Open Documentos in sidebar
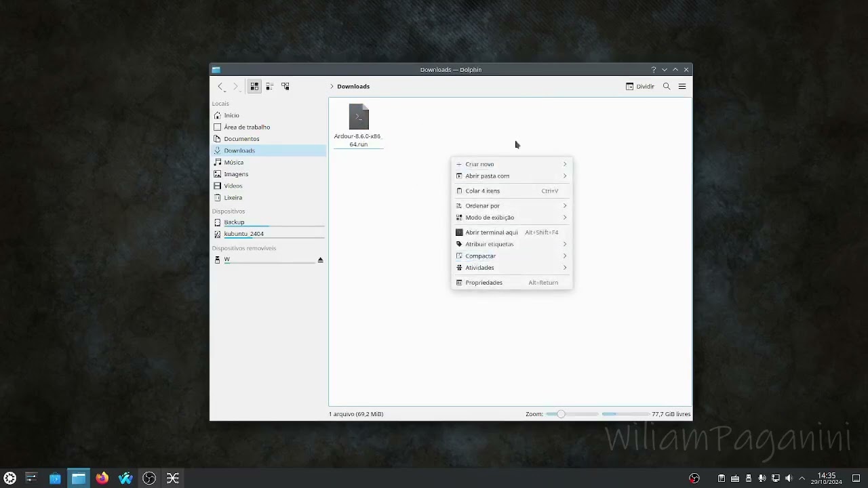Image resolution: width=868 pixels, height=488 pixels. tap(269, 139)
